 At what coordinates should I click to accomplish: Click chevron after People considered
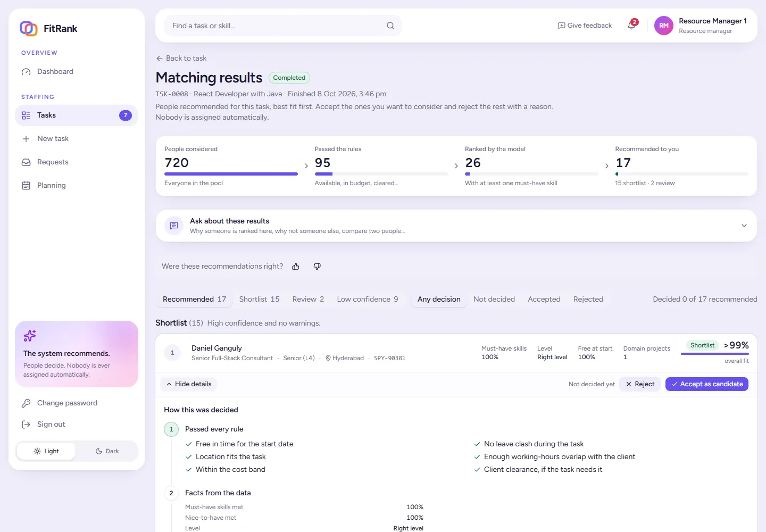tap(306, 166)
